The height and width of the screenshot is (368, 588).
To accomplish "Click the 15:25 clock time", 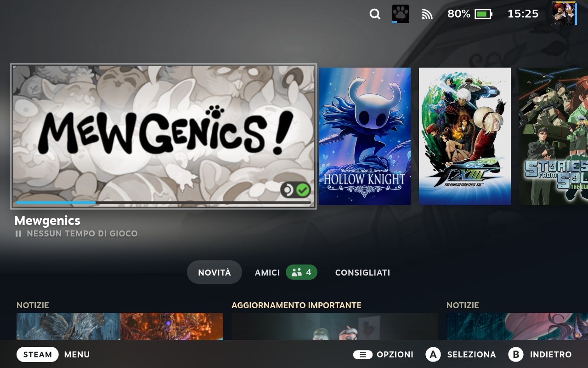I will [523, 14].
